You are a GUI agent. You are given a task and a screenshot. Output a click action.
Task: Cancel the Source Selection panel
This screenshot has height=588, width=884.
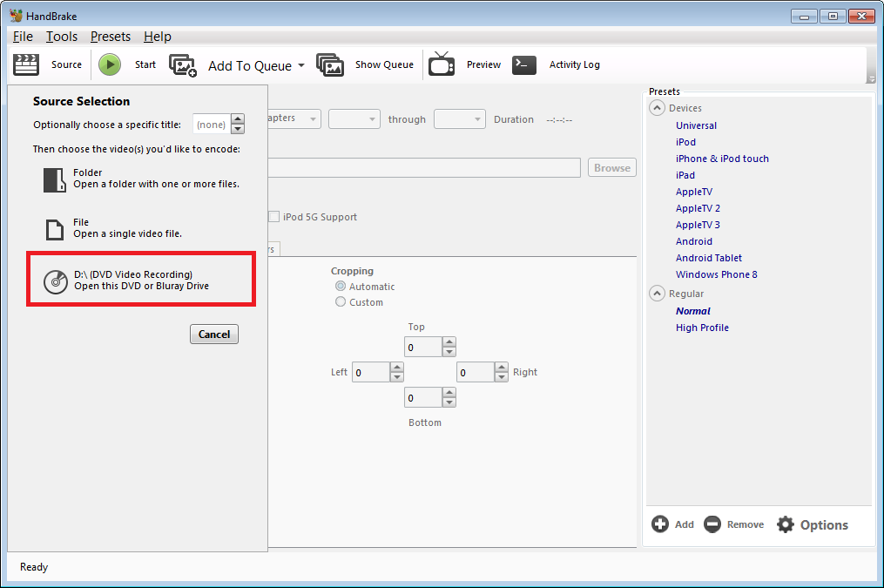pyautogui.click(x=214, y=335)
